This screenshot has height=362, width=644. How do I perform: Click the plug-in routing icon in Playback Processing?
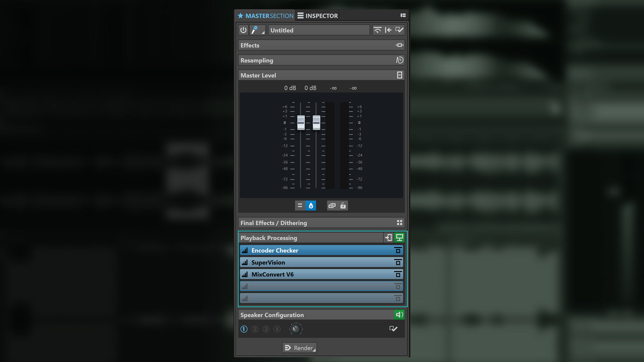pos(388,238)
